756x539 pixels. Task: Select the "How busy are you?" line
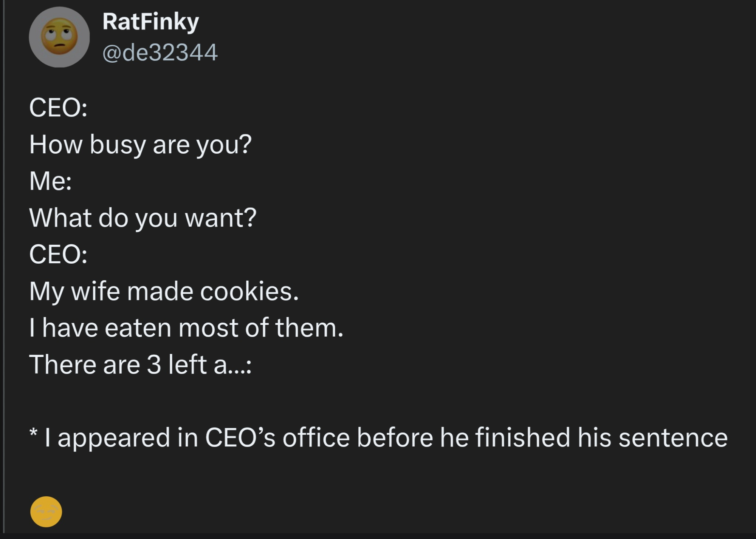tap(140, 144)
